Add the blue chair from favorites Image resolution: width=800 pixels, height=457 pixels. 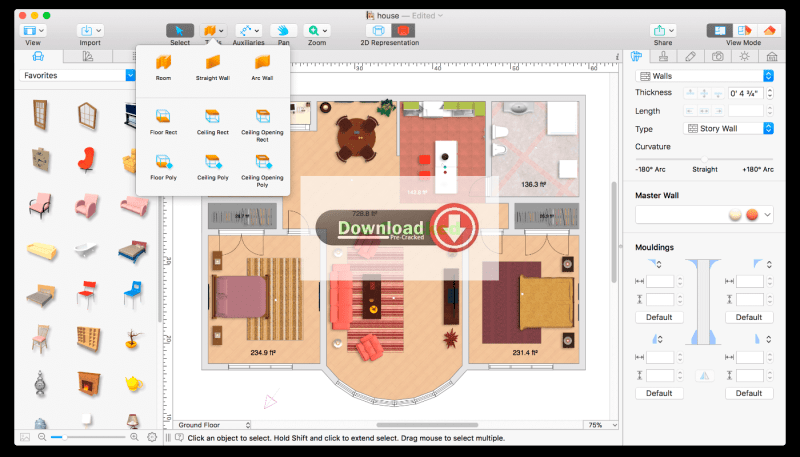pyautogui.click(x=133, y=294)
